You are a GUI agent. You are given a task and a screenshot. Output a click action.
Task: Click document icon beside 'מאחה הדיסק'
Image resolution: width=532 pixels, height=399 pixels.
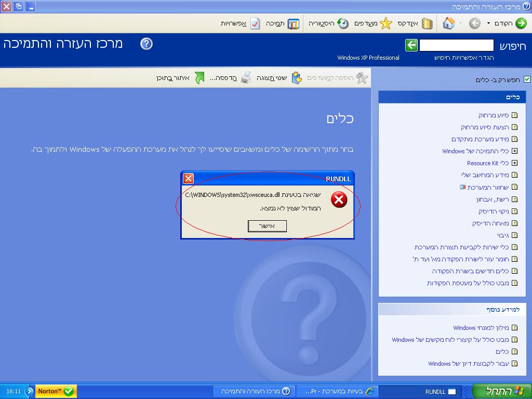[515, 223]
